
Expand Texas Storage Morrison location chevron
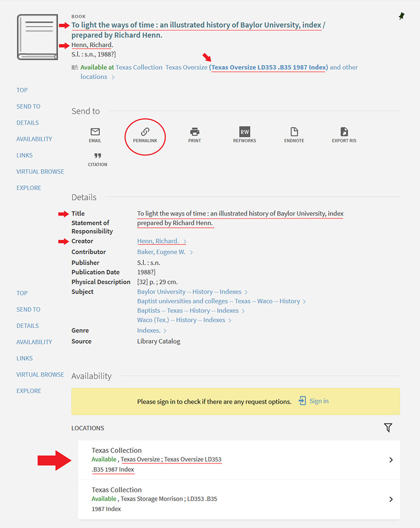coord(391,499)
